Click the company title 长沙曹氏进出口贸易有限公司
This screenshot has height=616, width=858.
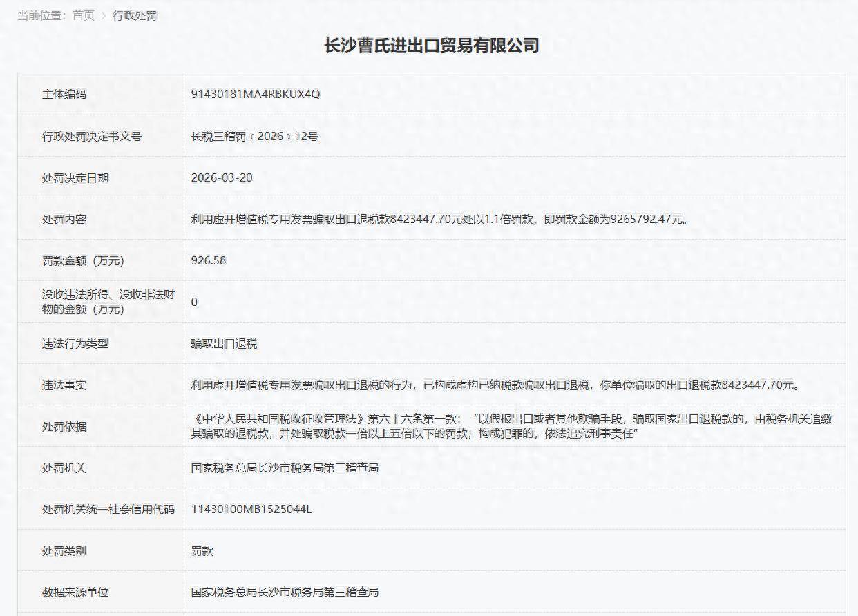431,46
